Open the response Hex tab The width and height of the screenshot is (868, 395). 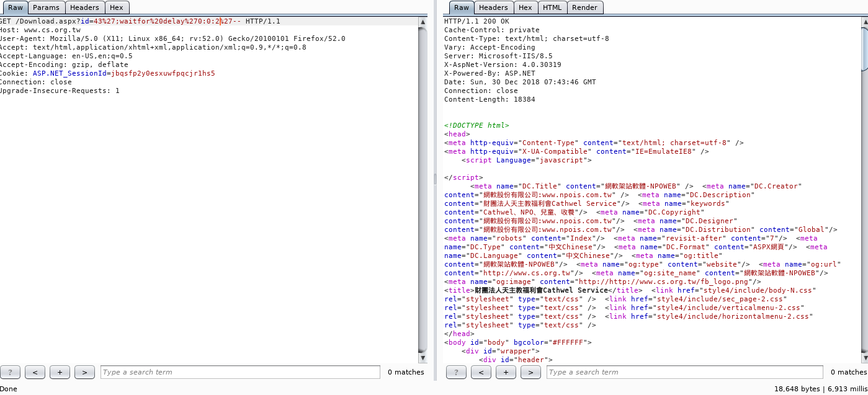tap(525, 7)
